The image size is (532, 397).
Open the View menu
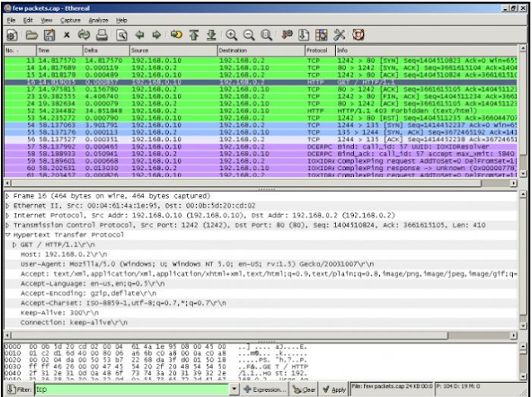(x=47, y=20)
